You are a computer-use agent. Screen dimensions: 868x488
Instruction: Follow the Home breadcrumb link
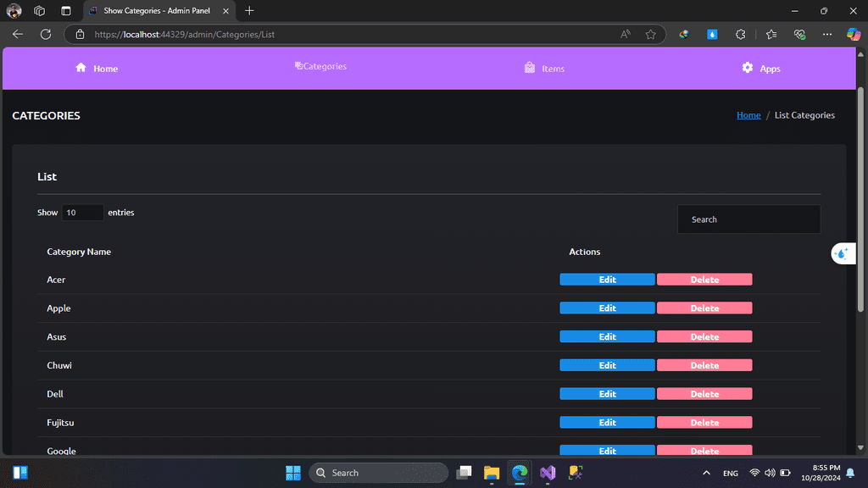pos(748,115)
